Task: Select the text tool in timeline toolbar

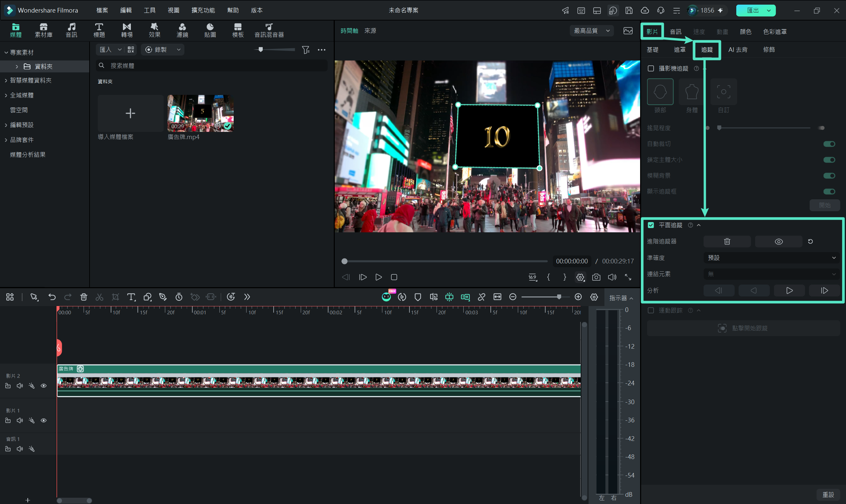Action: coord(131,297)
